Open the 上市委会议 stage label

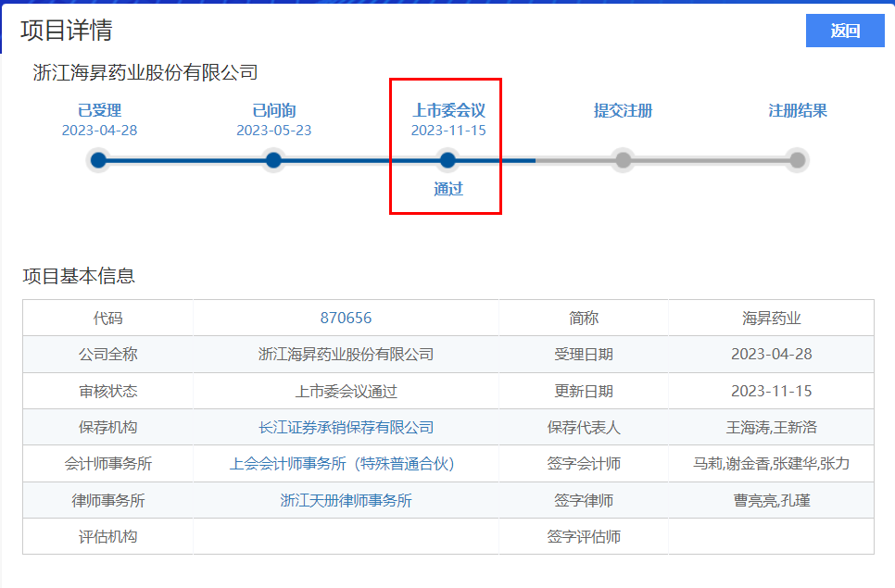tap(448, 111)
